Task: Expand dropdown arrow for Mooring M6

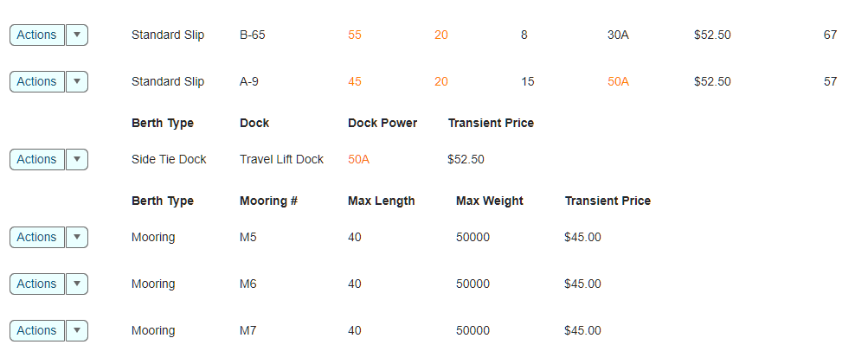Action: (x=77, y=284)
